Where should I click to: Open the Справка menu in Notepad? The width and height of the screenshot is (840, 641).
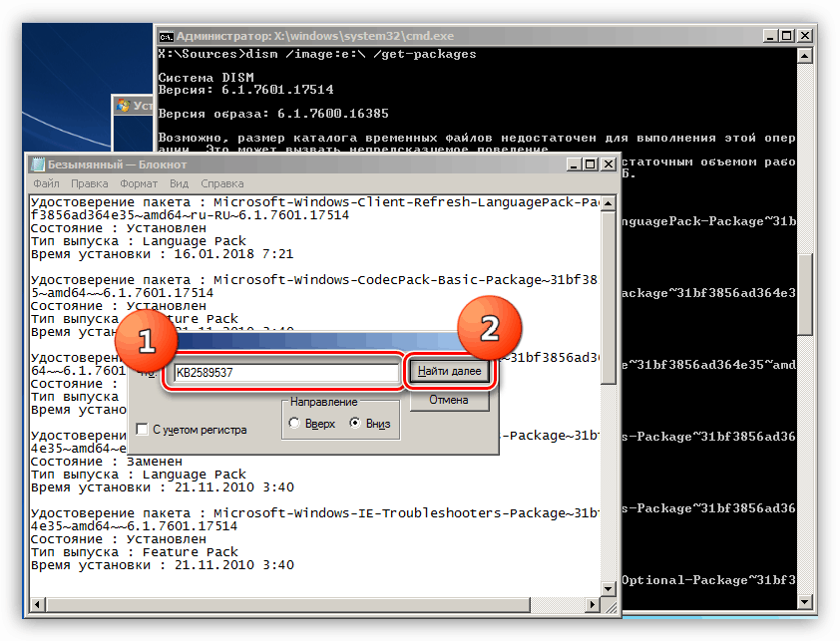click(222, 183)
